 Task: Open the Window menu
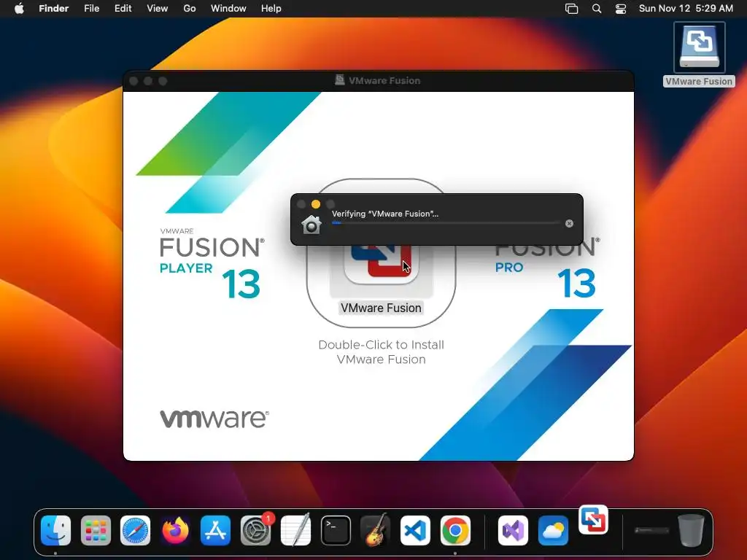tap(228, 9)
